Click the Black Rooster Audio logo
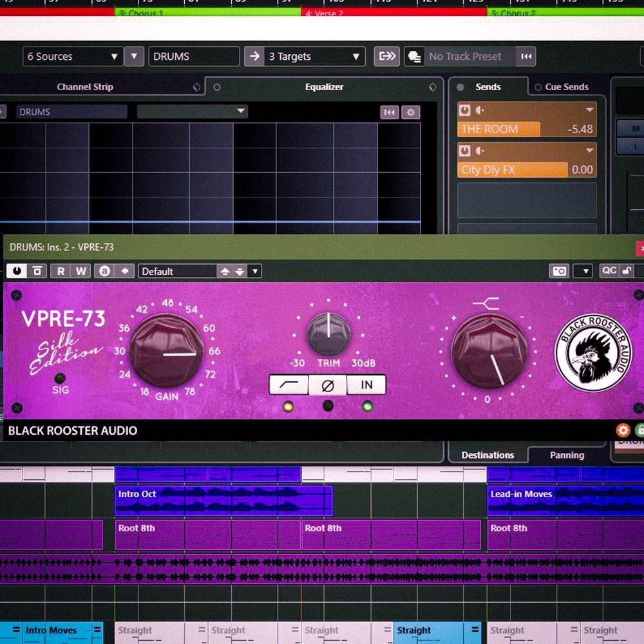 pos(593,352)
